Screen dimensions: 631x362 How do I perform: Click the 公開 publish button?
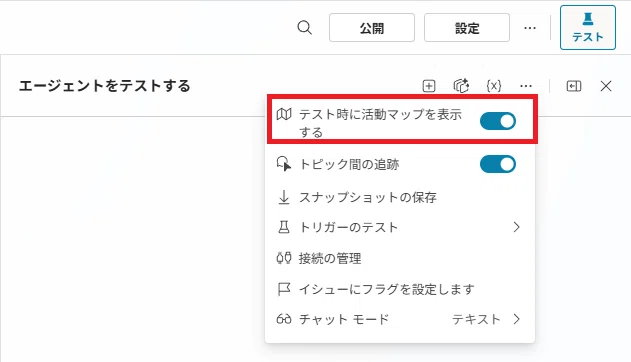point(372,28)
